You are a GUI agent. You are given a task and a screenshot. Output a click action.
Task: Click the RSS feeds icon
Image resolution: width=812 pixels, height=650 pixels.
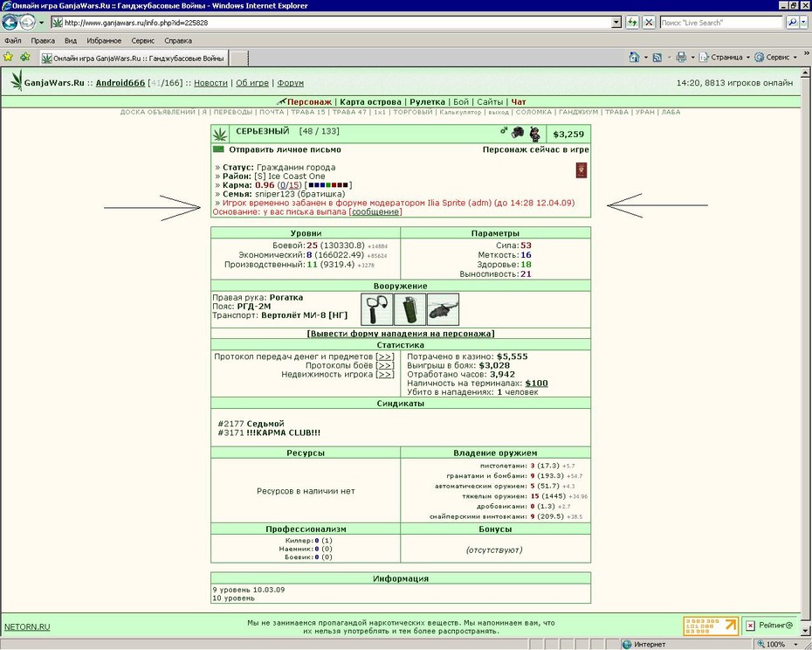coord(657,58)
